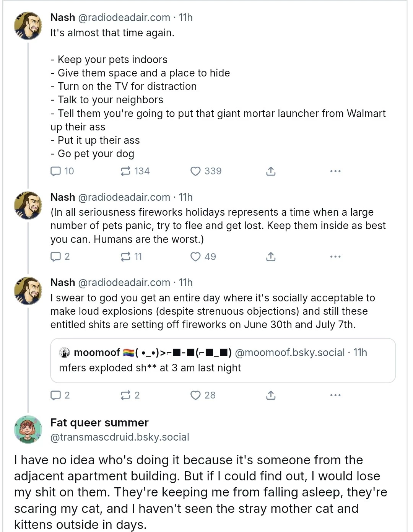Open more options on third Nash post

click(335, 395)
